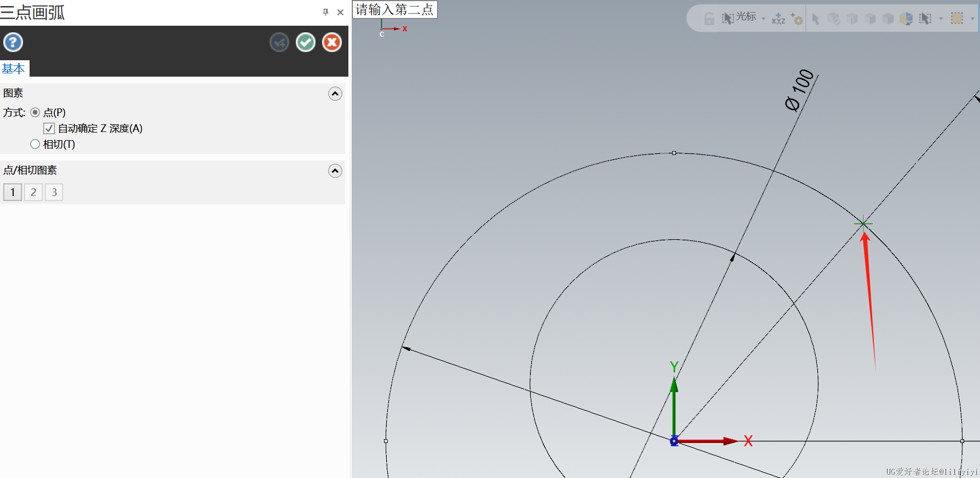980x478 pixels.
Task: Click OK and create new operation icon
Action: (279, 42)
